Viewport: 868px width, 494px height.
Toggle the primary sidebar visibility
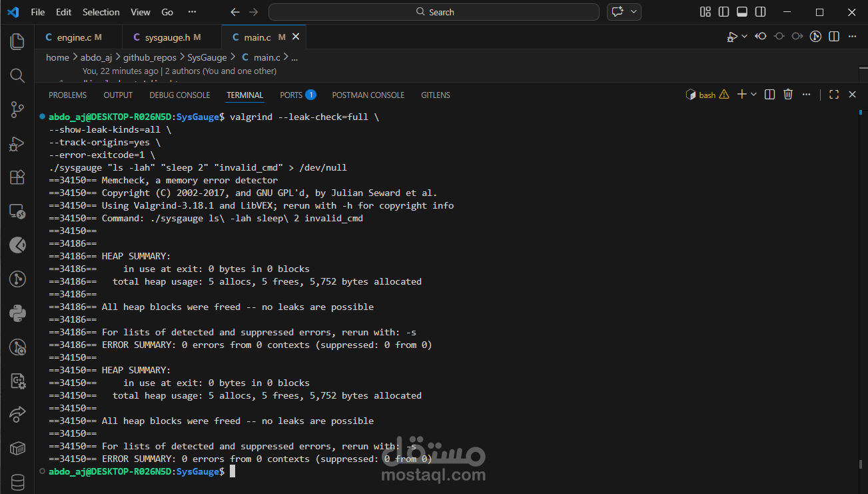723,12
